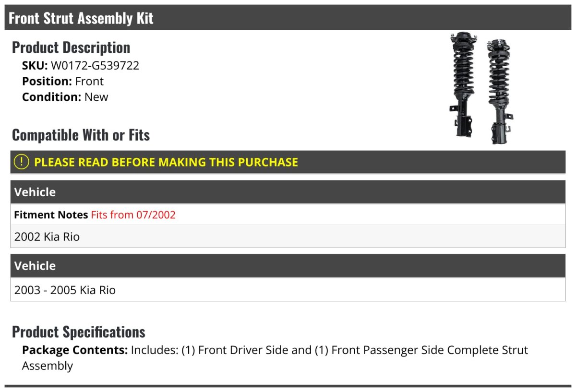Click the yellow exclamation warning icon
Viewport: 576px width, 392px height.
click(x=22, y=162)
